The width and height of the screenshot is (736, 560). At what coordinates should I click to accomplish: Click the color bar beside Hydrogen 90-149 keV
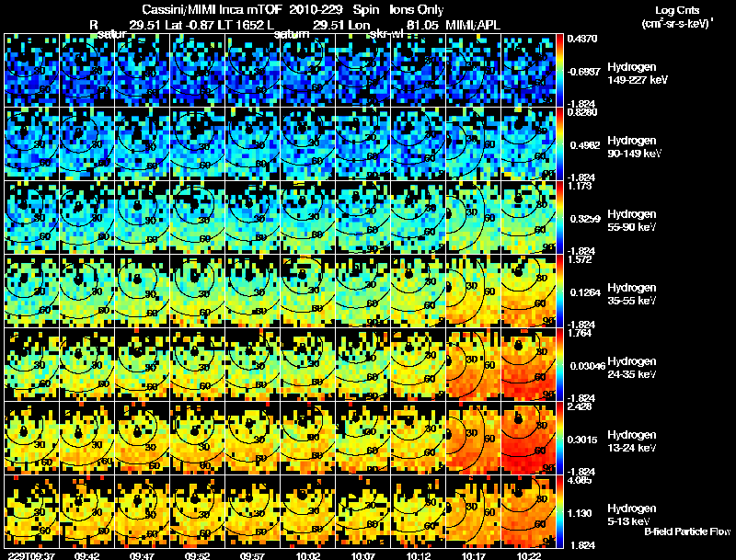tap(559, 144)
